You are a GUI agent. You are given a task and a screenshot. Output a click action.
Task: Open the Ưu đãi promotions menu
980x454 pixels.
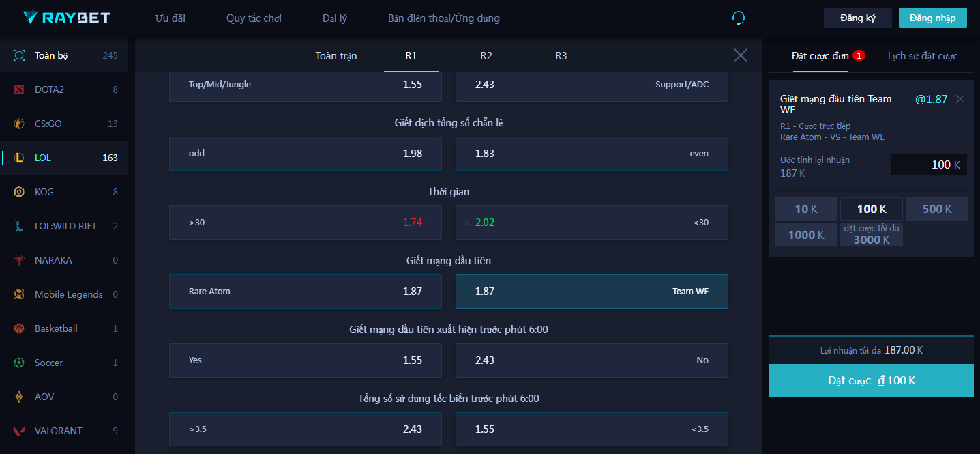[x=170, y=18]
